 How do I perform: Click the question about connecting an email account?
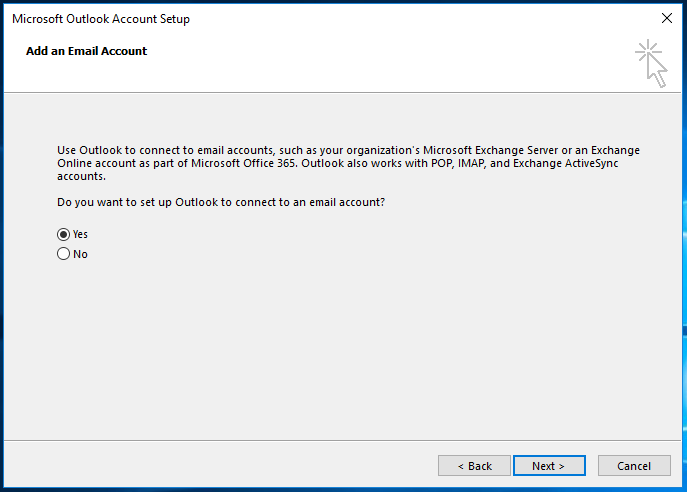pos(221,202)
